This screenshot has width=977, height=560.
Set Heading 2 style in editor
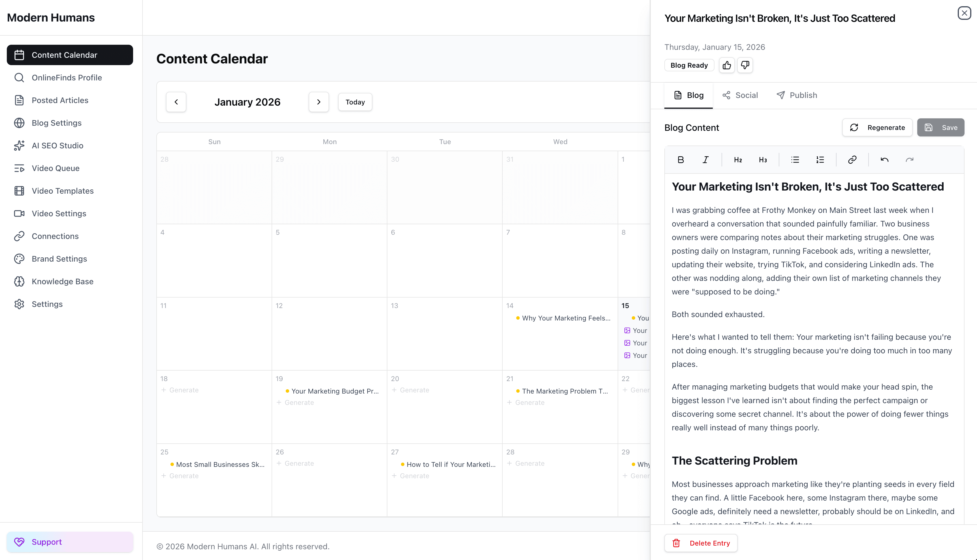click(738, 160)
